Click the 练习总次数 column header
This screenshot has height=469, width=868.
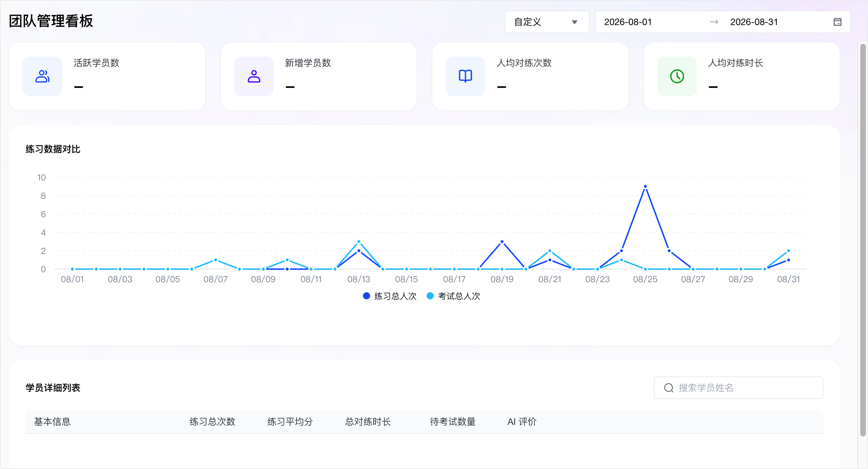click(212, 422)
